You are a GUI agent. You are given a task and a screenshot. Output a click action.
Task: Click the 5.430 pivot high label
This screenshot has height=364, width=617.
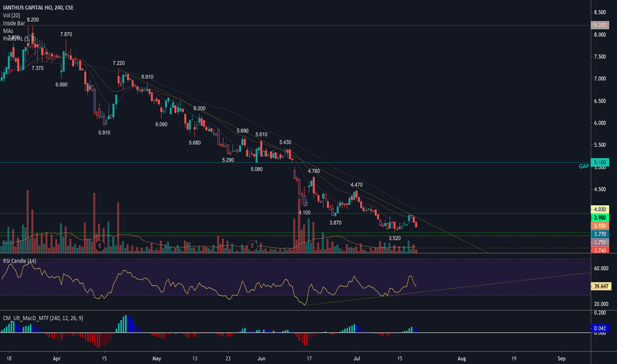pos(285,142)
